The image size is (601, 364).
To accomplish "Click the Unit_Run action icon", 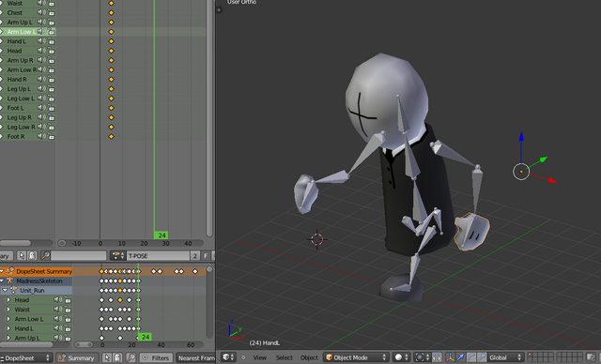I will (x=14, y=291).
